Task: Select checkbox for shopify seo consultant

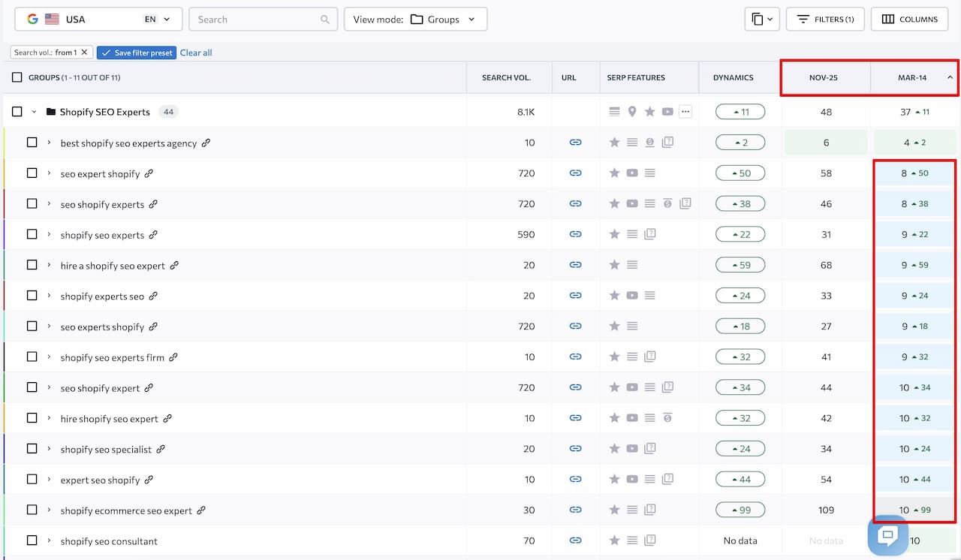Action: tap(32, 540)
